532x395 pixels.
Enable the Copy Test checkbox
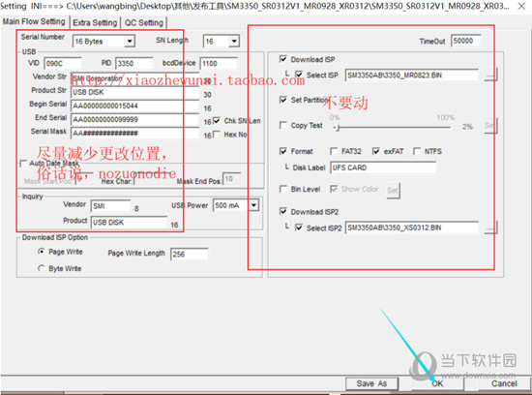[283, 125]
